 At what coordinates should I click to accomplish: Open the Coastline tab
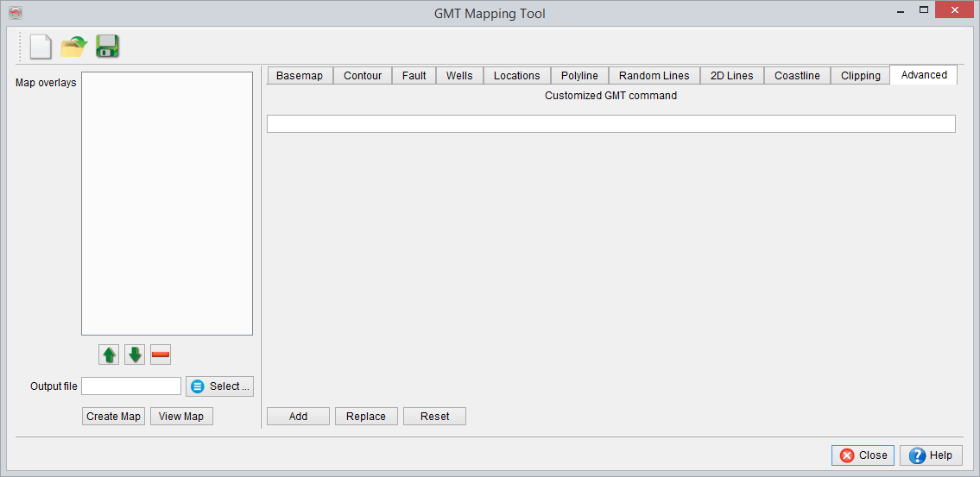pos(797,76)
